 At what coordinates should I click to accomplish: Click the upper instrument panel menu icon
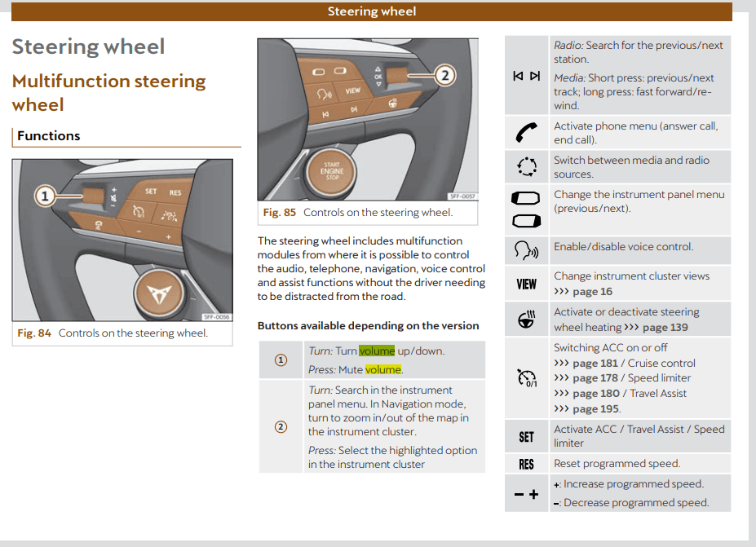[526, 198]
